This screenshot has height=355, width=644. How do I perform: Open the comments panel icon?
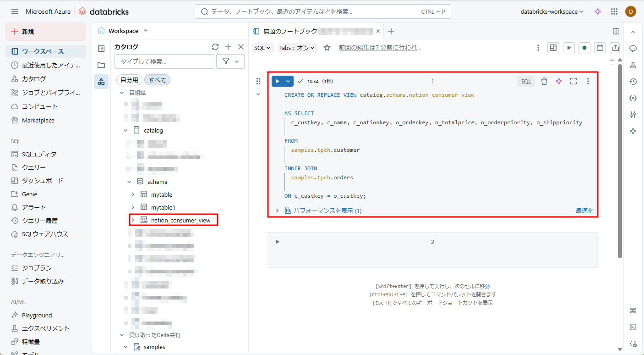pos(633,49)
